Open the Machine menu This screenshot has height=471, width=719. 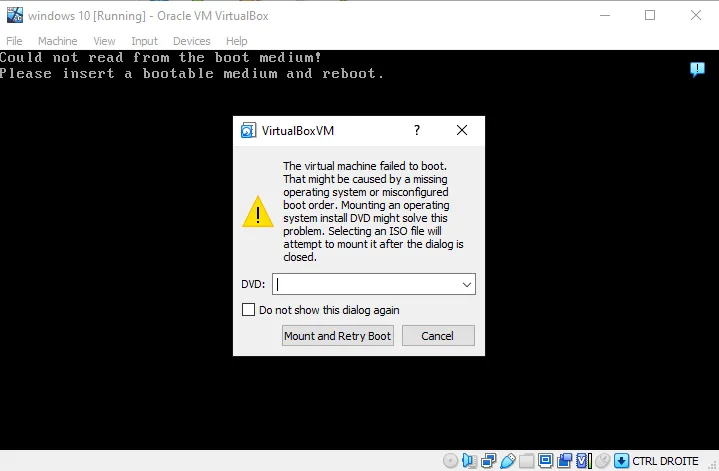click(x=58, y=41)
